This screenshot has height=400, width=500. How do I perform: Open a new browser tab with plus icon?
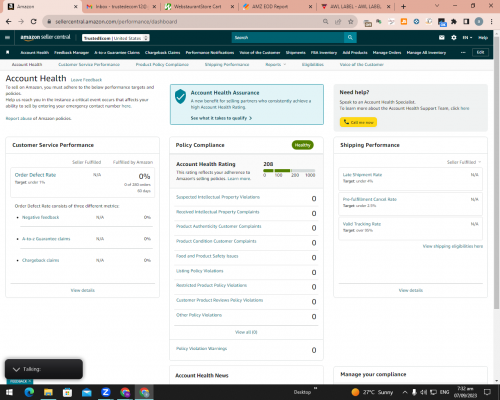tap(403, 6)
